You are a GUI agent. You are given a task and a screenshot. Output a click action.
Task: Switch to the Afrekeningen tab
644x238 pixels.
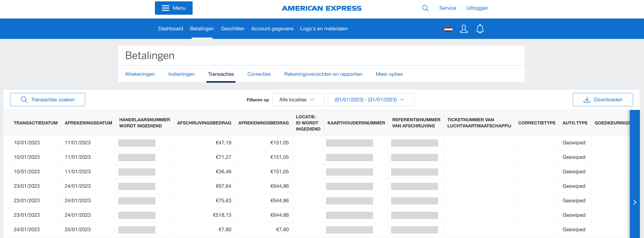[x=140, y=74]
